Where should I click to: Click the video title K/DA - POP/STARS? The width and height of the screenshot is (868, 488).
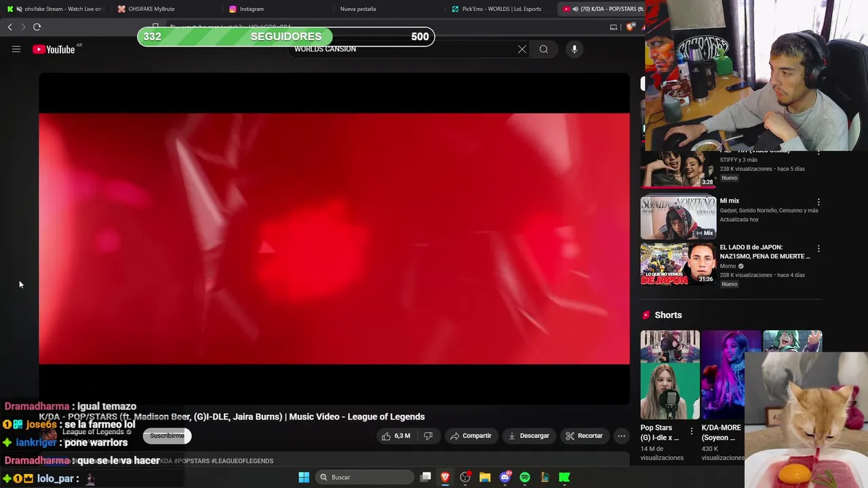point(232,417)
